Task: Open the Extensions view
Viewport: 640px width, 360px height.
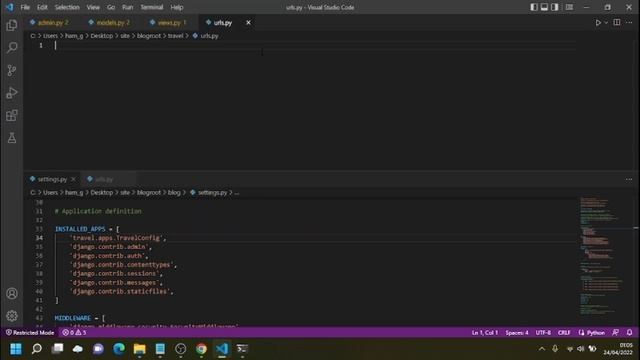Action: coord(12,116)
